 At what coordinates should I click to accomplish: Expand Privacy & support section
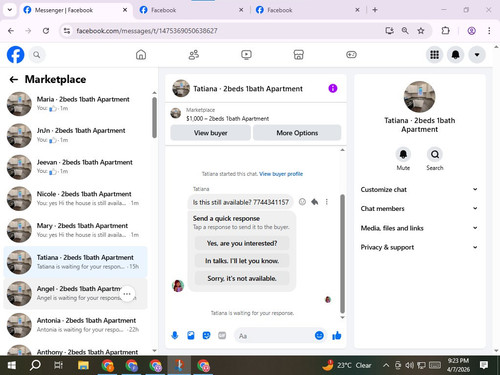419,247
